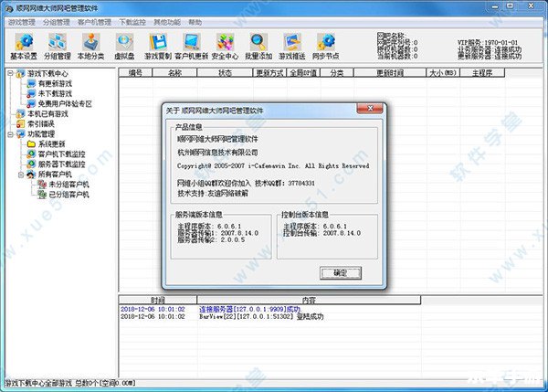548x392 pixels.
Task: Maximize the main window
Action: pos(510,6)
